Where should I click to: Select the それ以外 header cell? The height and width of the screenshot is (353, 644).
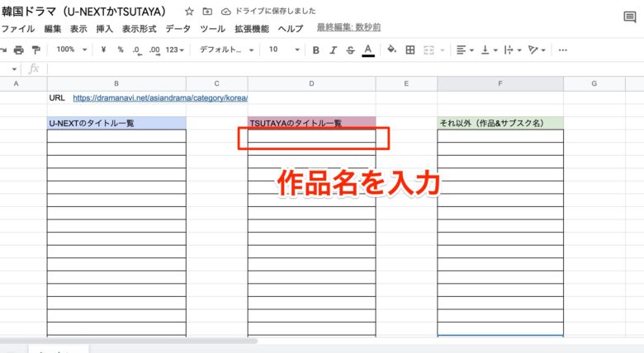[x=500, y=123]
